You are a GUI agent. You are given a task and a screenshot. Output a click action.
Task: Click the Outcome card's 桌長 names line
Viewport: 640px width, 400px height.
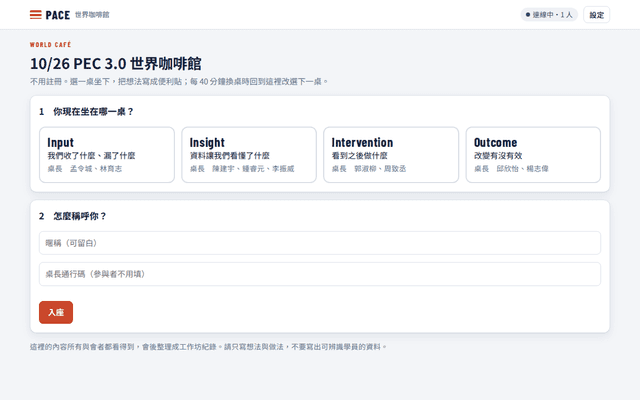click(x=511, y=169)
